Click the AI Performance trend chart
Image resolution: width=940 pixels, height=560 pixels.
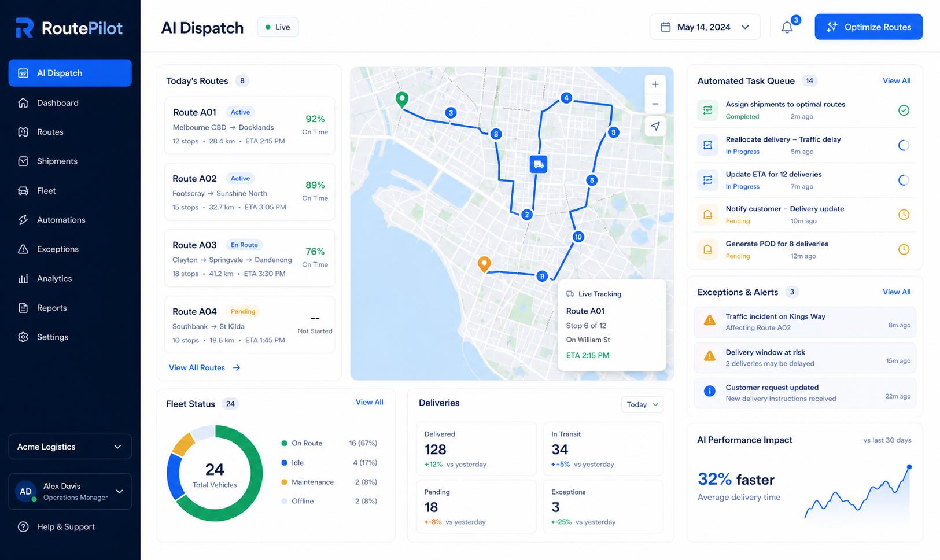(858, 495)
